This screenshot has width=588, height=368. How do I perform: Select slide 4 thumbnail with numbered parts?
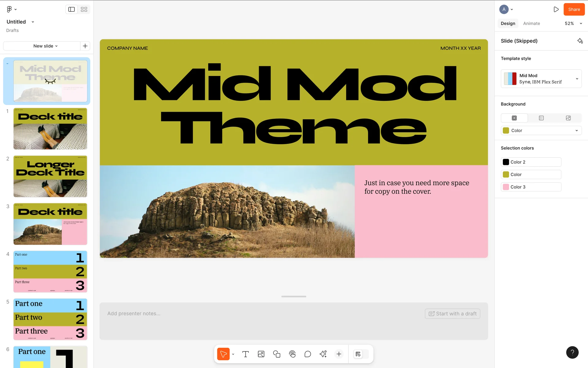(50, 271)
